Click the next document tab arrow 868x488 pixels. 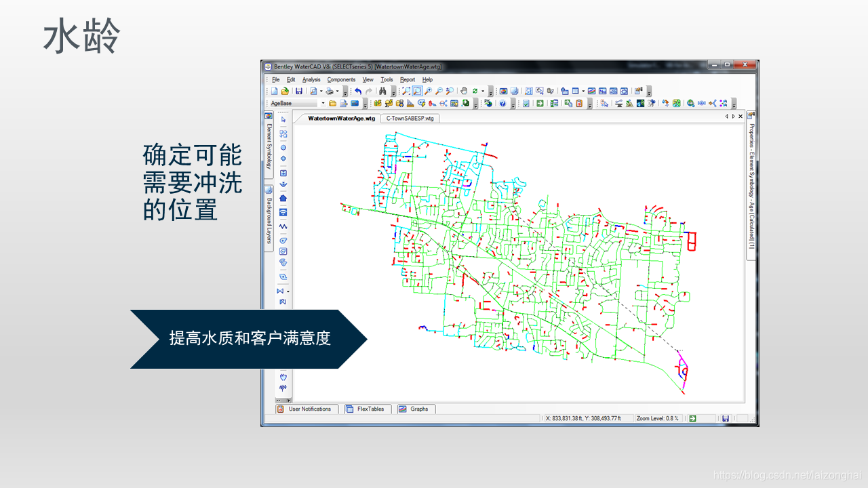pyautogui.click(x=733, y=117)
